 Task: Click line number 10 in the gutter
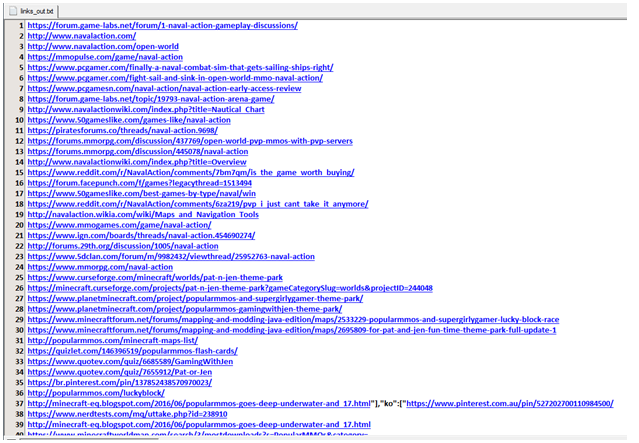pos(20,120)
